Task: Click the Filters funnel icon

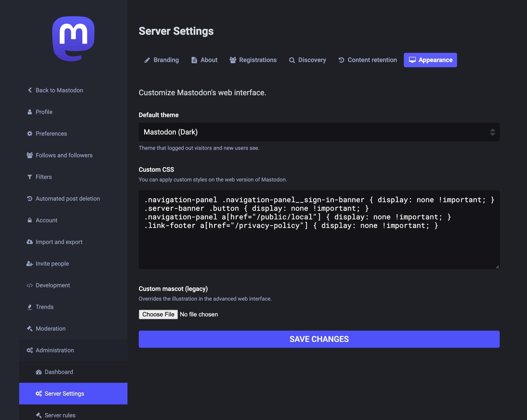Action: pyautogui.click(x=30, y=177)
